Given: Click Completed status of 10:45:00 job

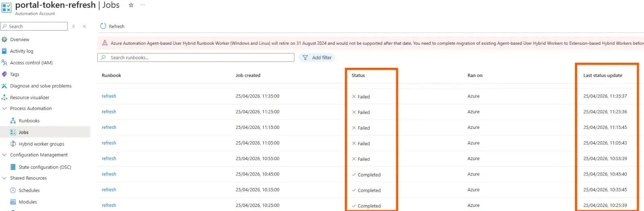Looking at the screenshot, I should point(366,175).
